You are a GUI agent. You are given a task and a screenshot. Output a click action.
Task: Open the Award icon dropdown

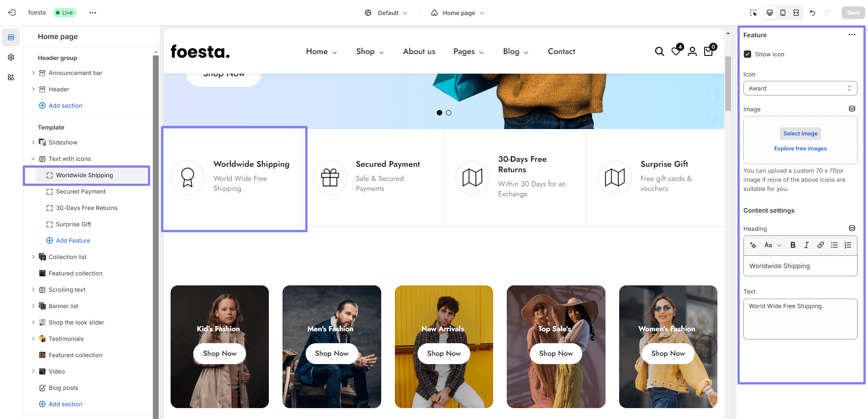[x=800, y=88]
